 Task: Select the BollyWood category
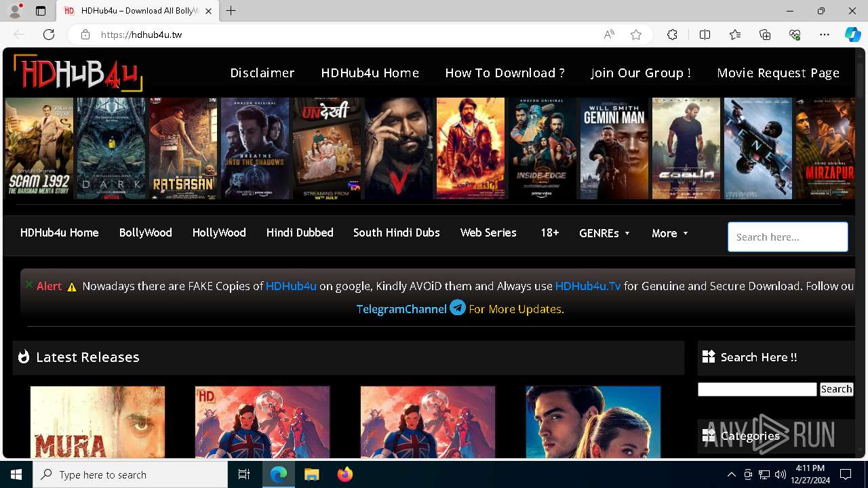(146, 232)
